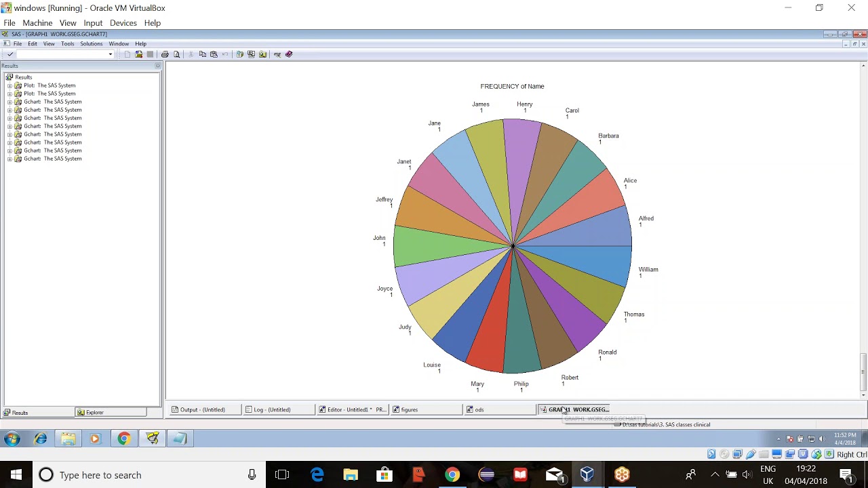868x488 pixels.
Task: Click the Copy toolbar icon
Action: click(x=202, y=54)
